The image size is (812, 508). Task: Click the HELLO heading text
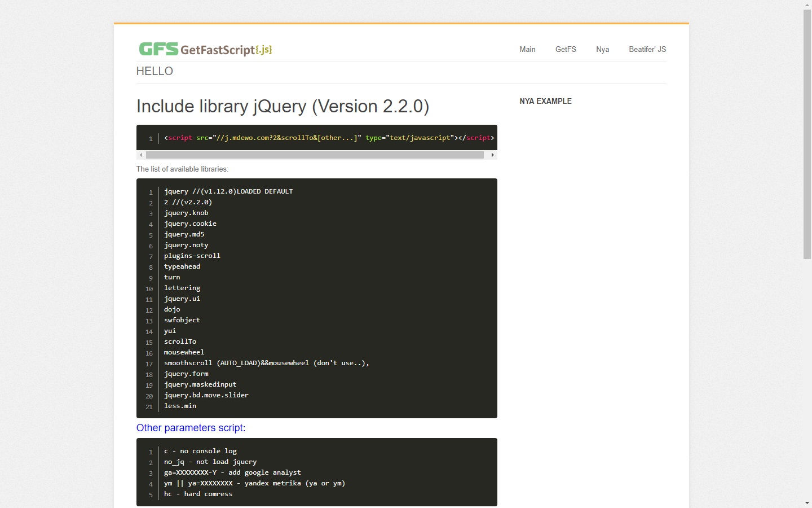155,71
